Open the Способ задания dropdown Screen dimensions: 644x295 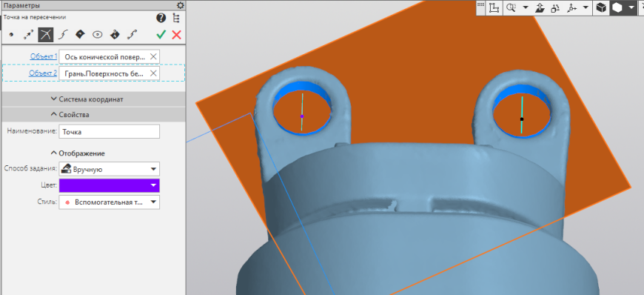click(110, 169)
